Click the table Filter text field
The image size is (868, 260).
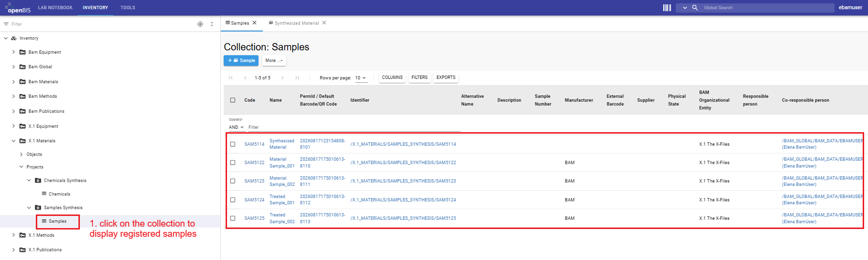[354, 127]
